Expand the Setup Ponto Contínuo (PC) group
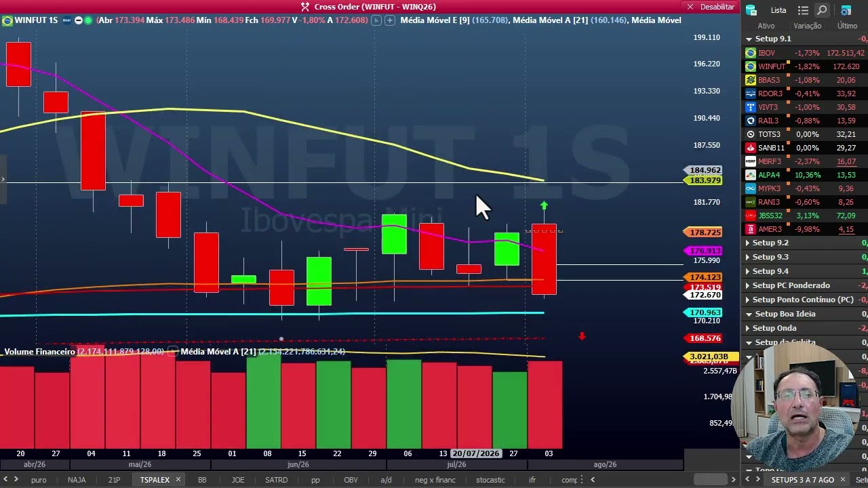The width and height of the screenshot is (868, 488). [x=748, y=300]
